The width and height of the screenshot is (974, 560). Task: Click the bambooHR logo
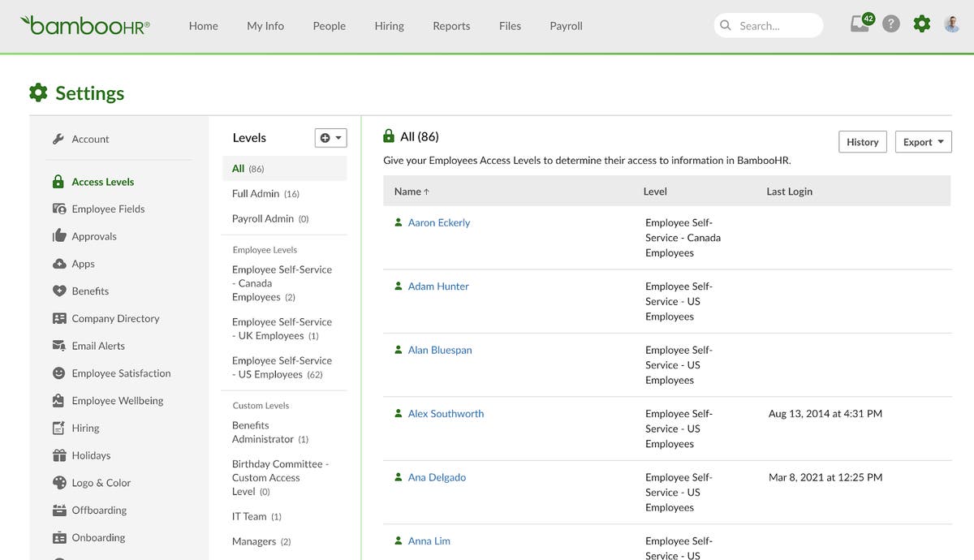tap(84, 24)
